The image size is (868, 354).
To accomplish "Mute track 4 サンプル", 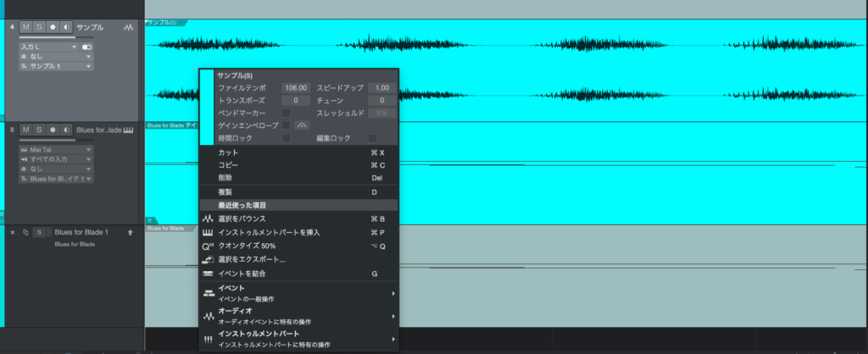I will coord(25,27).
